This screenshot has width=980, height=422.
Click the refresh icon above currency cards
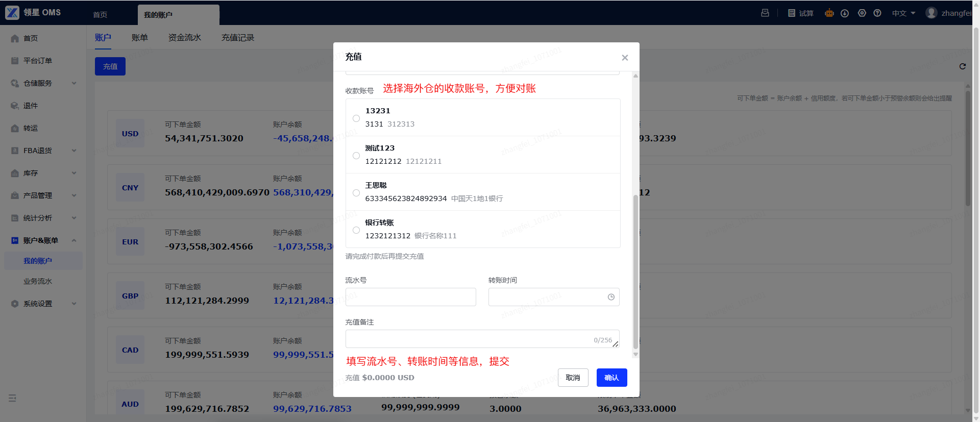coord(963,66)
